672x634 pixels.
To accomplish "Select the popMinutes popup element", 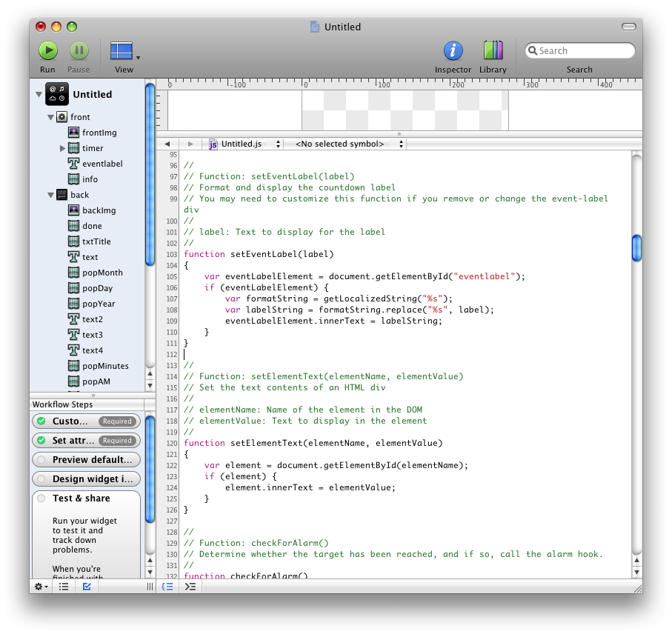I will point(99,366).
